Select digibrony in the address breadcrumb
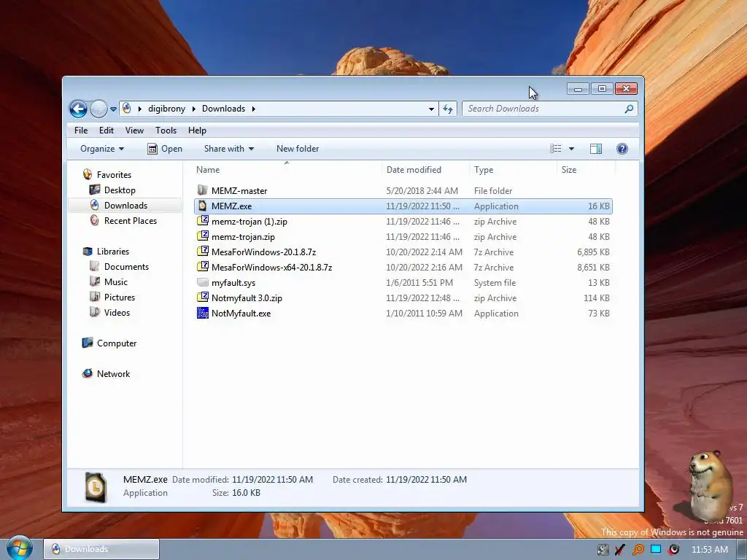747x560 pixels. (166, 109)
